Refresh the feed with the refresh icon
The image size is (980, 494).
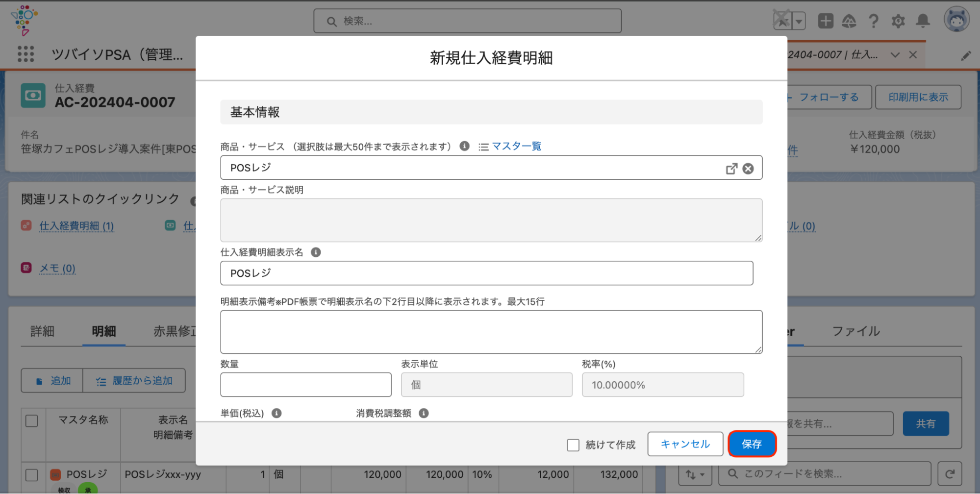click(950, 474)
